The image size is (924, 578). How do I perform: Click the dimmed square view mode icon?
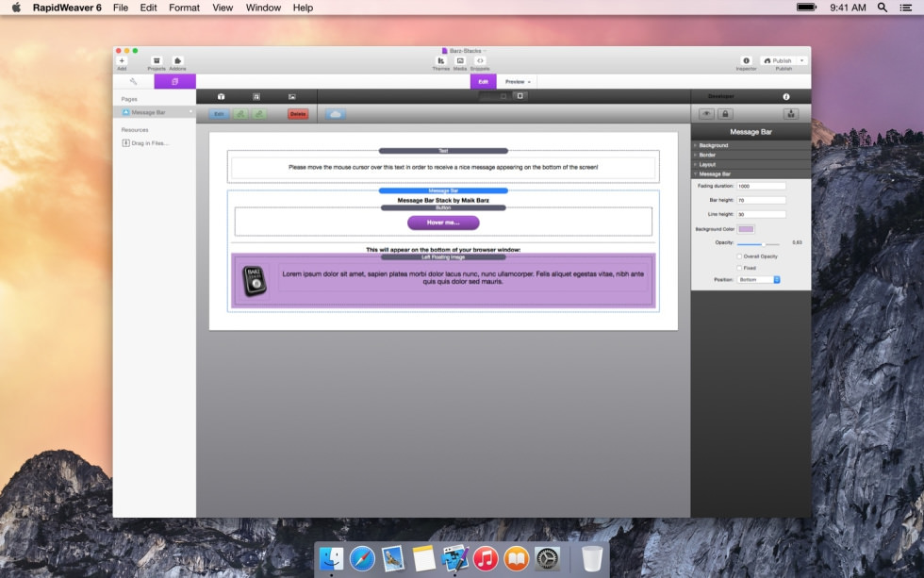[x=503, y=95]
